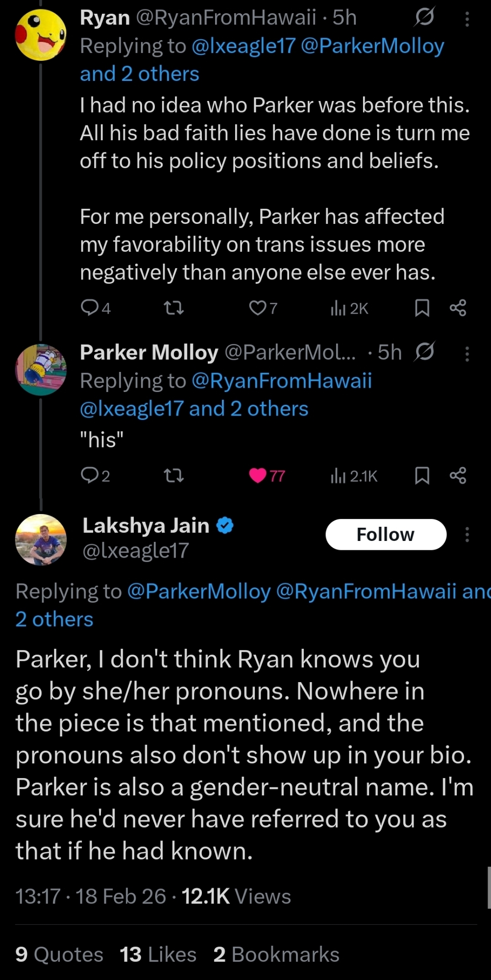
Task: Open Lakshya Jain's profile picture
Action: click(x=41, y=539)
